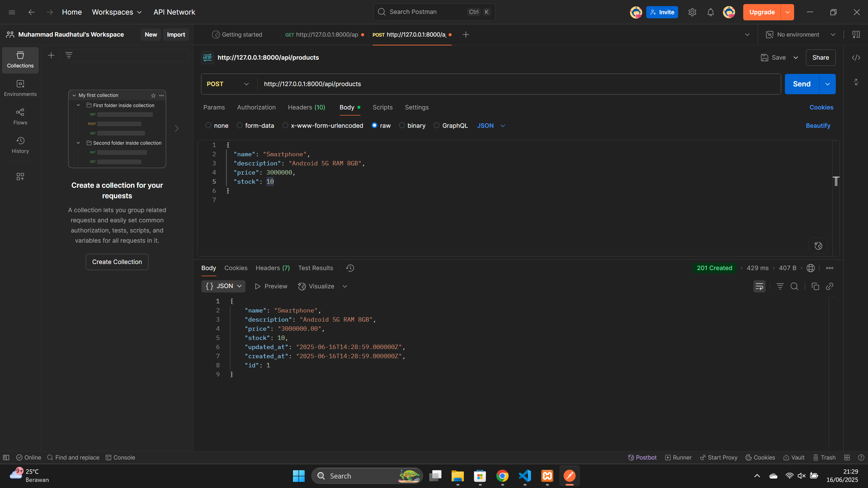This screenshot has width=868, height=488.
Task: Click the code snippet icon
Action: coord(856,58)
